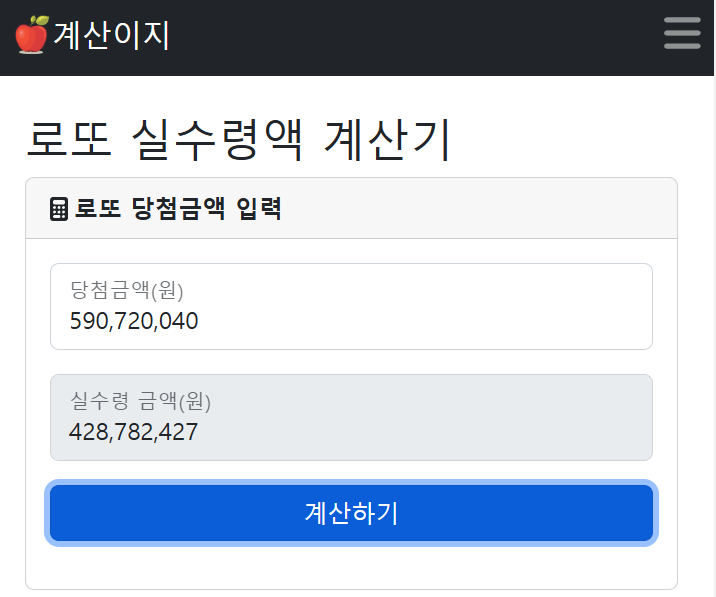The image size is (716, 597).
Task: Click empty space in gray card header
Action: coord(480,209)
